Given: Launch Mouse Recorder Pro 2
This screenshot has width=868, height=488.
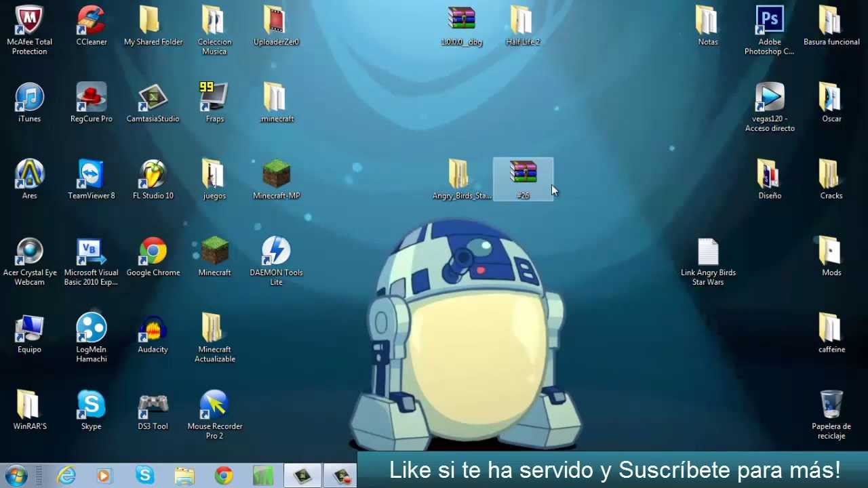Looking at the screenshot, I should click(x=214, y=415).
